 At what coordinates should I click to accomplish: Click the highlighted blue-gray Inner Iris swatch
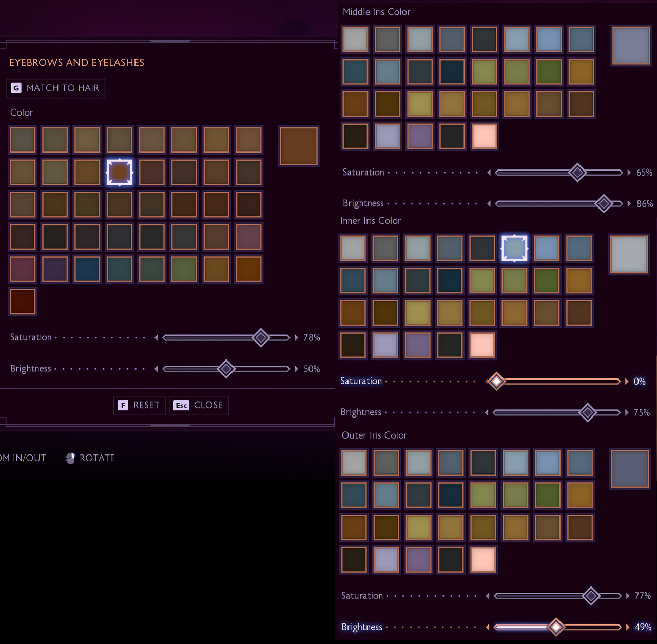(x=514, y=248)
